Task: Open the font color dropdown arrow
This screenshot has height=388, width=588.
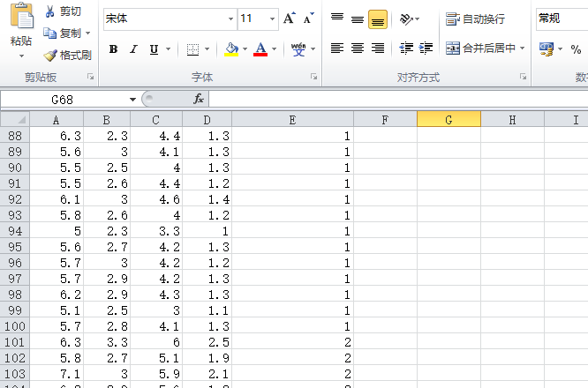Action: click(x=274, y=49)
